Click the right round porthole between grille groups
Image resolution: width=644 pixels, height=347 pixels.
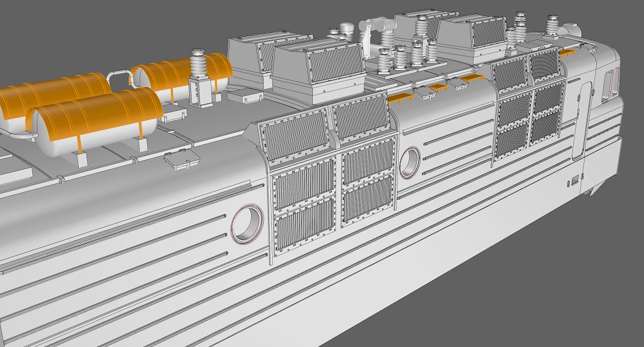(x=409, y=163)
